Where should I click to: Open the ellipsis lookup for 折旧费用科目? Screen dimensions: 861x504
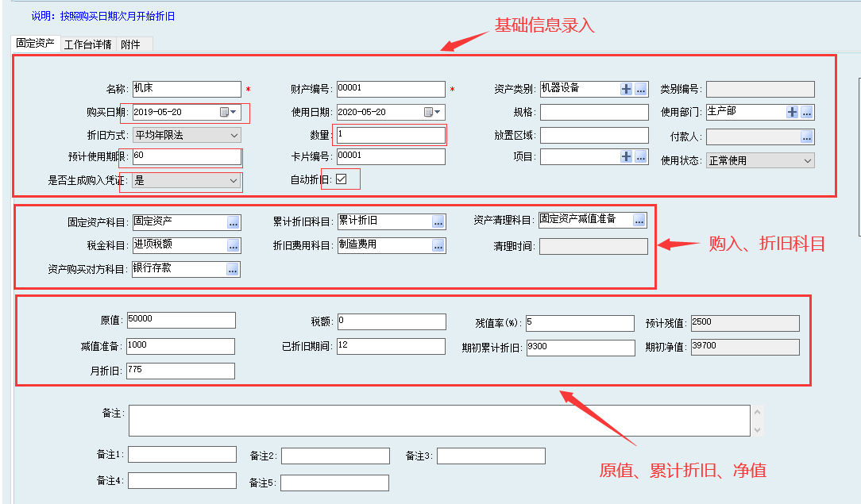[438, 246]
